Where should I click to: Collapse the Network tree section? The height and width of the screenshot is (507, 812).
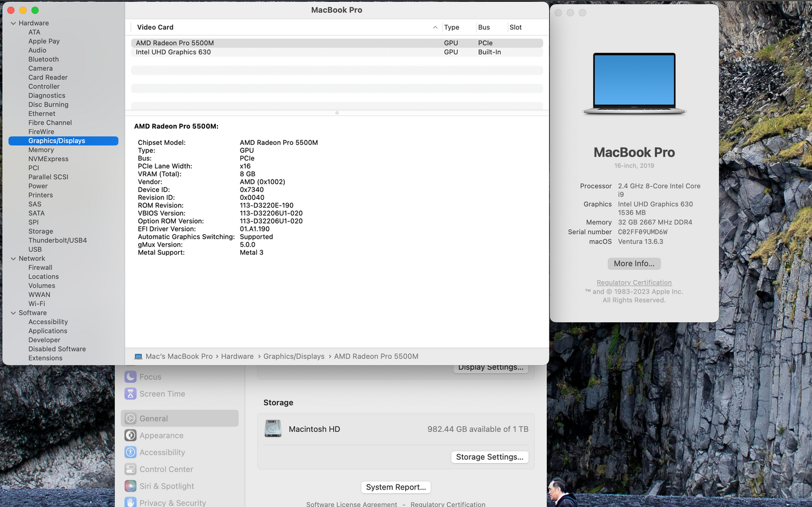click(x=13, y=259)
